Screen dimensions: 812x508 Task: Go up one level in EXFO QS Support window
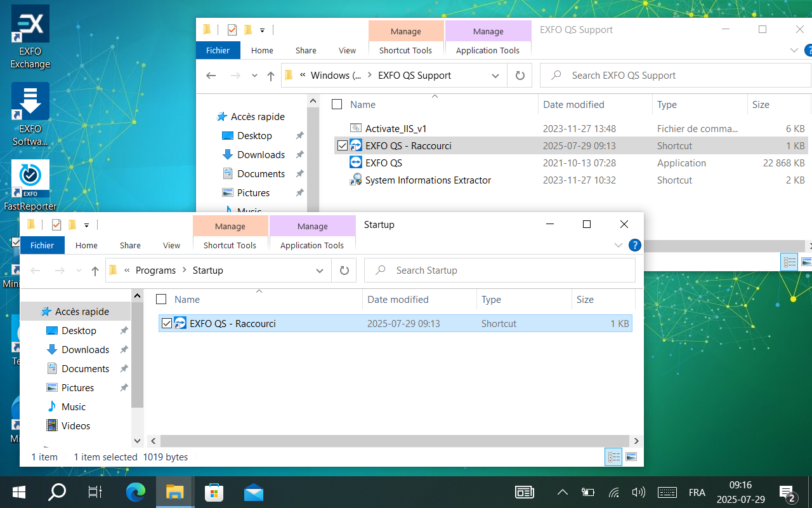tap(271, 76)
